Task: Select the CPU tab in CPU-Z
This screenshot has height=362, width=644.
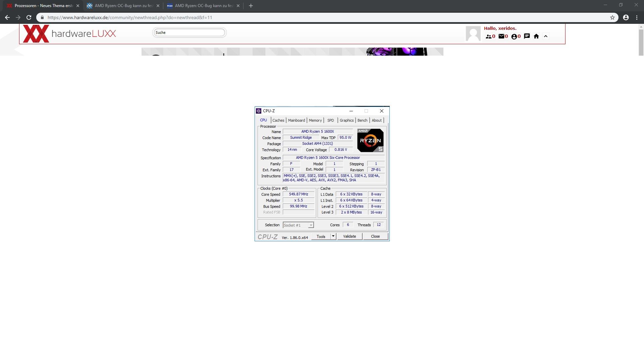Action: tap(264, 120)
